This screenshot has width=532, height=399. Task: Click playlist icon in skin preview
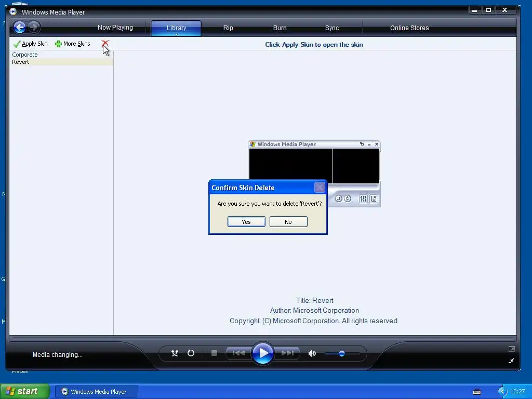tap(374, 199)
